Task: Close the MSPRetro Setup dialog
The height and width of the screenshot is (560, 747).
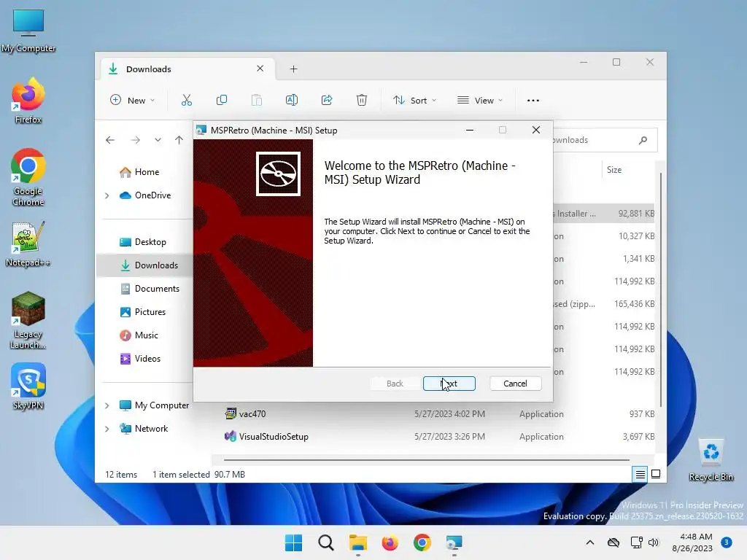Action: point(536,130)
